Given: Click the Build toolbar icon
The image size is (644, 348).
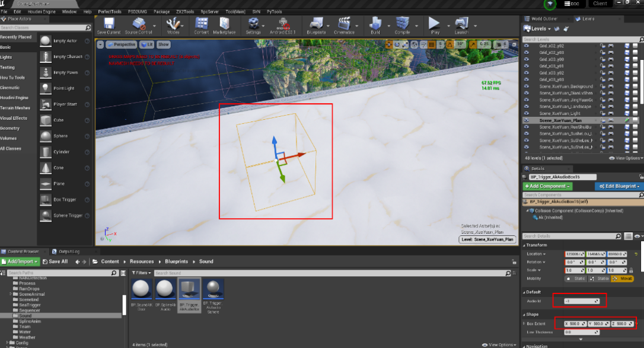Looking at the screenshot, I should (375, 23).
